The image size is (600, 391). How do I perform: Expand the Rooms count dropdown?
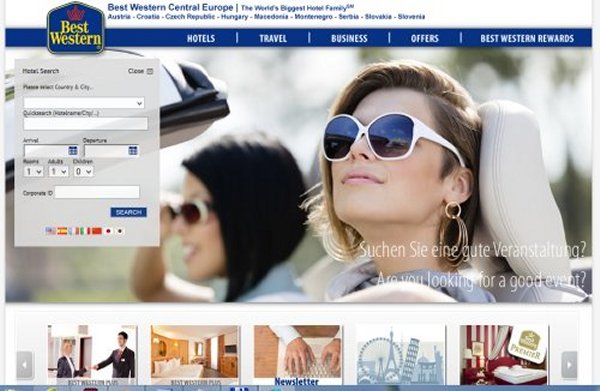point(33,171)
